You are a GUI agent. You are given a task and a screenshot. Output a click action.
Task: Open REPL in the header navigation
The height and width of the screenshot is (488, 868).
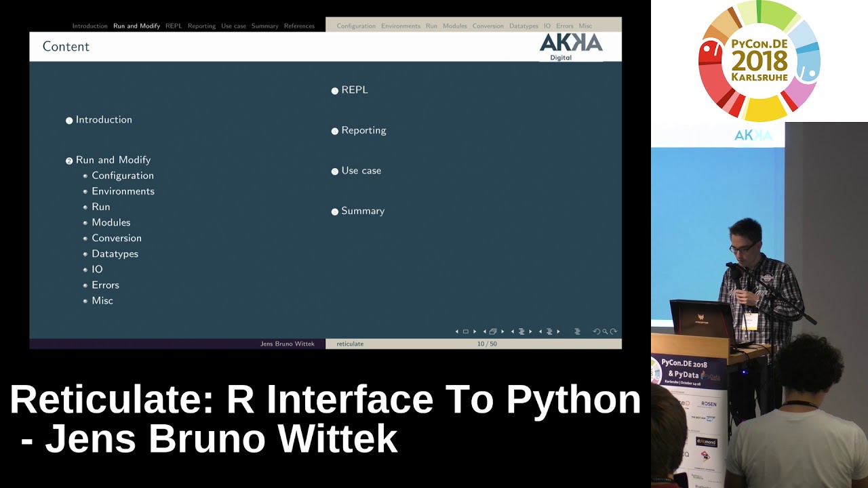[174, 26]
